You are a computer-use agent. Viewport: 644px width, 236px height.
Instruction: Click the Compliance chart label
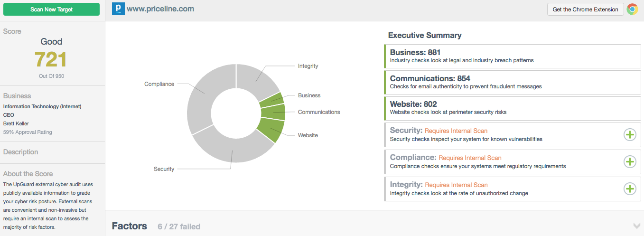(x=159, y=84)
